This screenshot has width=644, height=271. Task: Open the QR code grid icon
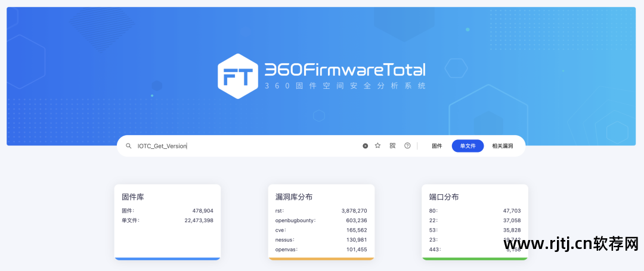click(392, 145)
